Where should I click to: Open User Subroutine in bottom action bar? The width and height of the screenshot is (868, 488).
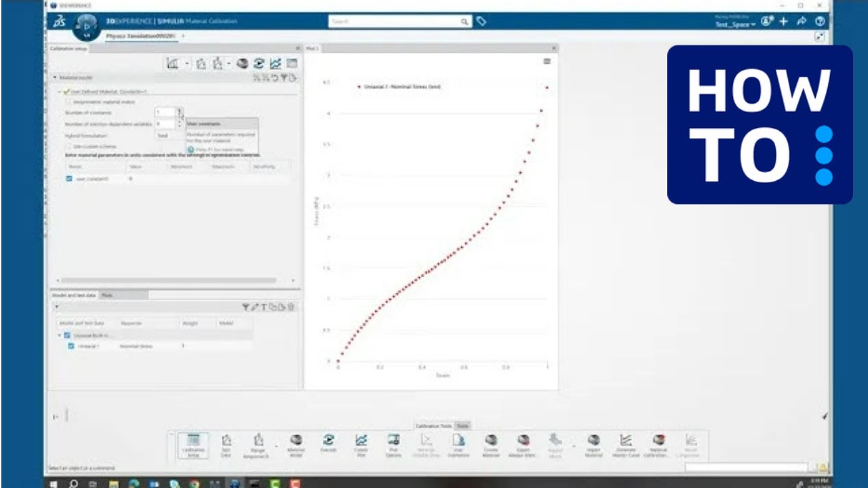458,445
